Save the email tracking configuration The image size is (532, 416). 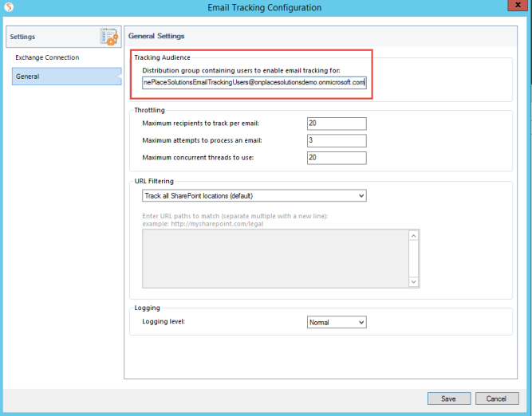tap(448, 398)
